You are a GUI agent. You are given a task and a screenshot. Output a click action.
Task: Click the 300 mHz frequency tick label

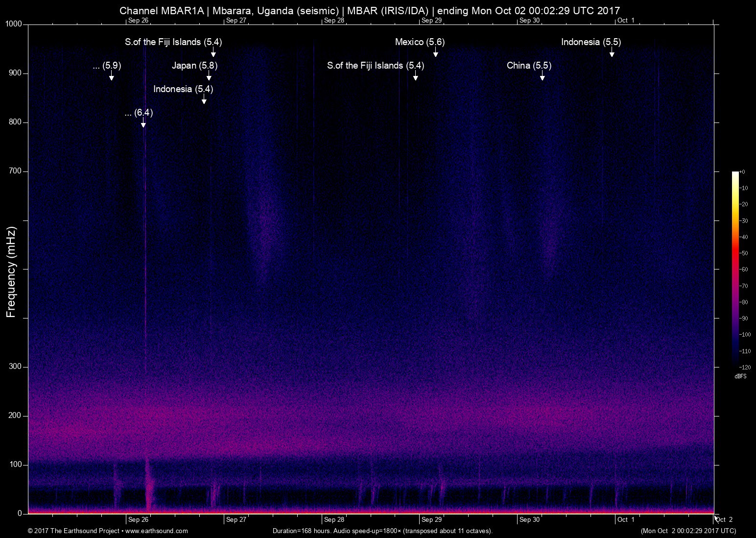16,366
